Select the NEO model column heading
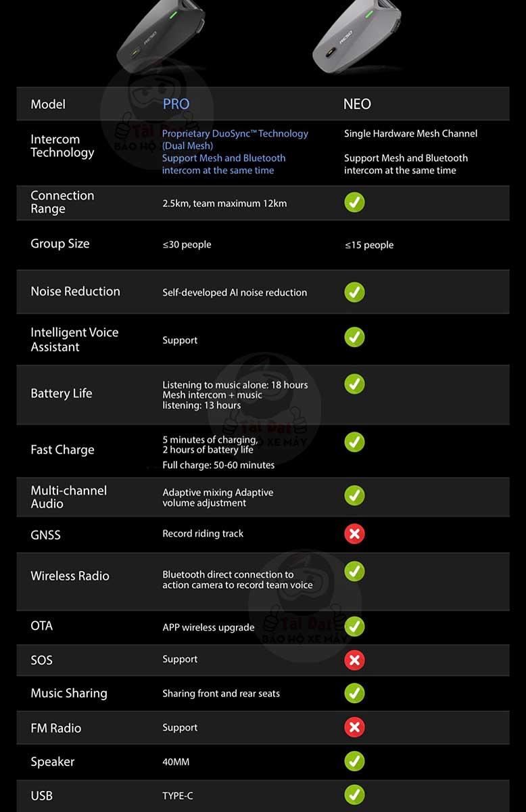The image size is (526, 812). pyautogui.click(x=357, y=104)
